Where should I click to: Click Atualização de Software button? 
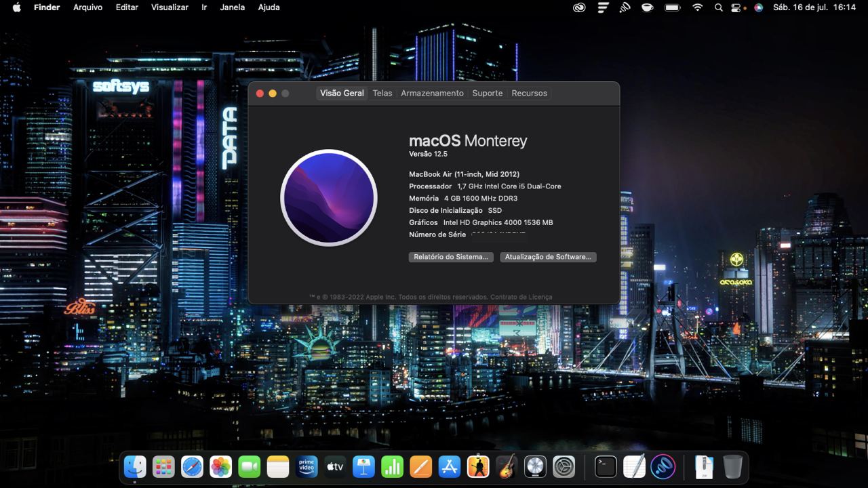pyautogui.click(x=548, y=257)
